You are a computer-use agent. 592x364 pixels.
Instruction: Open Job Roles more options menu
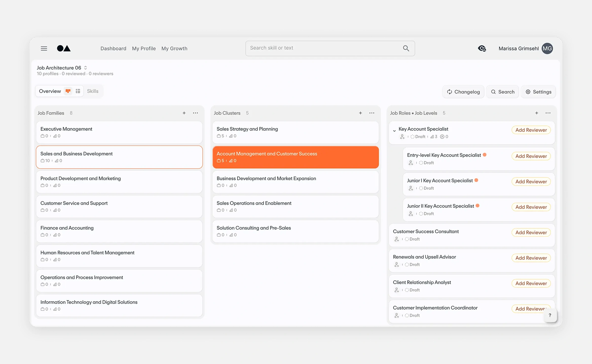pyautogui.click(x=548, y=113)
